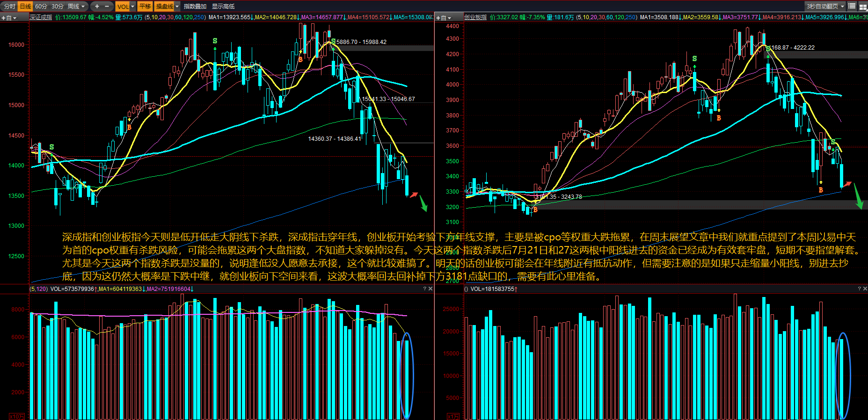Select the 60分 period tab
The height and width of the screenshot is (420, 868).
(x=41, y=6)
